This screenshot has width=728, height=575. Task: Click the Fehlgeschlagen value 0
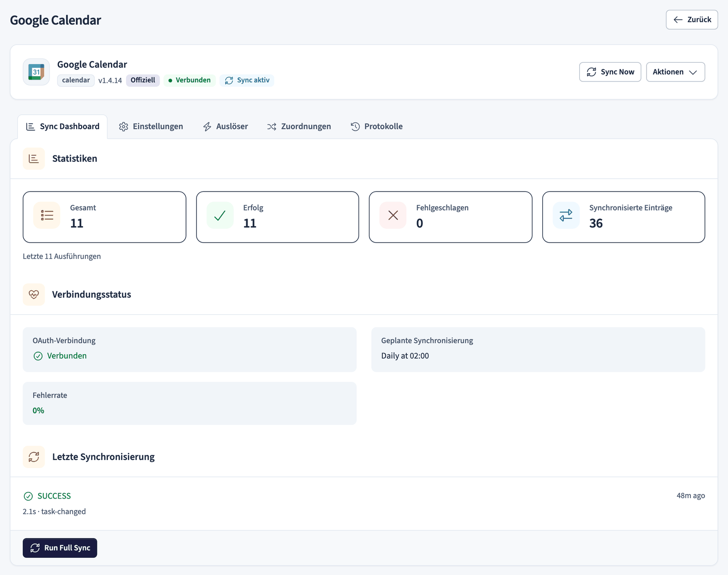pos(420,223)
